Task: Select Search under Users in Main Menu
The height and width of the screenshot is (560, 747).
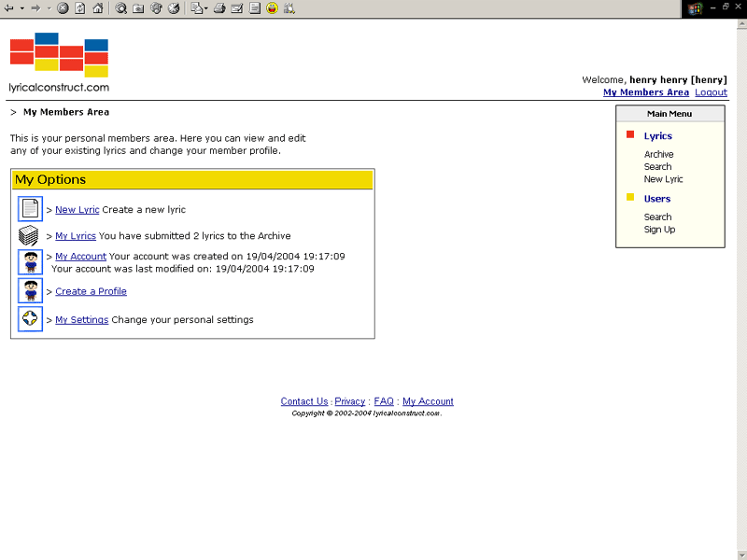Action: 657,217
